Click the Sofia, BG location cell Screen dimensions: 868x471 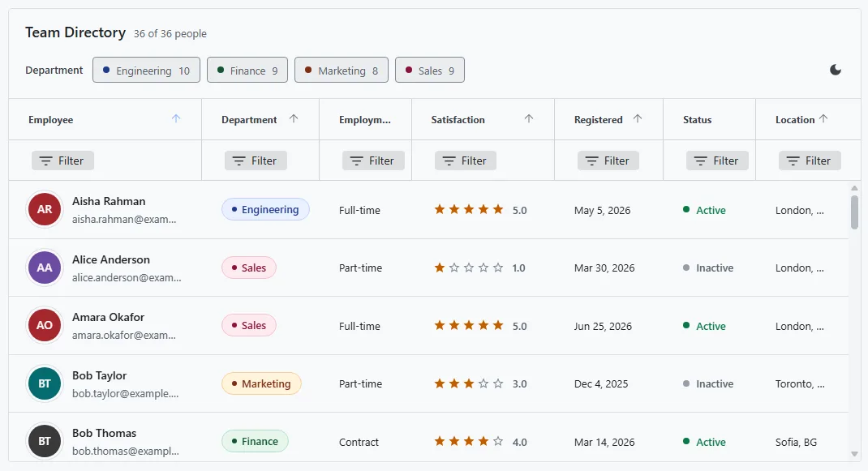coord(796,442)
